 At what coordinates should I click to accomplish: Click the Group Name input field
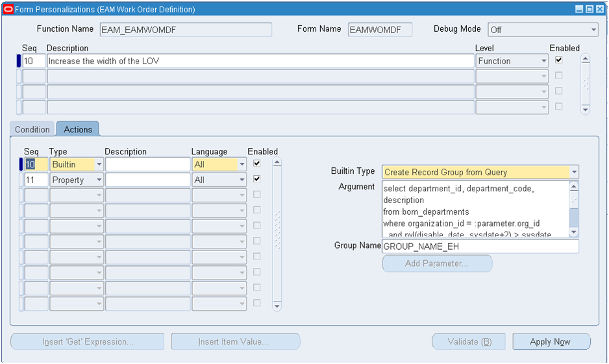[480, 247]
